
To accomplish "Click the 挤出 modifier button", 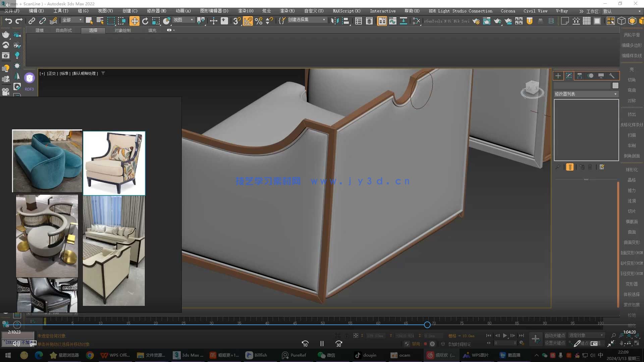I will tap(632, 115).
